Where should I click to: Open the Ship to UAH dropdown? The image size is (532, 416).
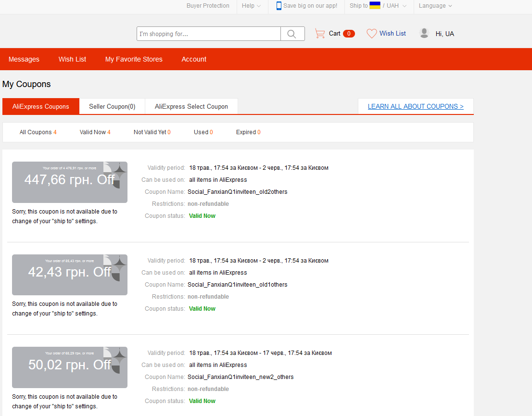tap(378, 6)
